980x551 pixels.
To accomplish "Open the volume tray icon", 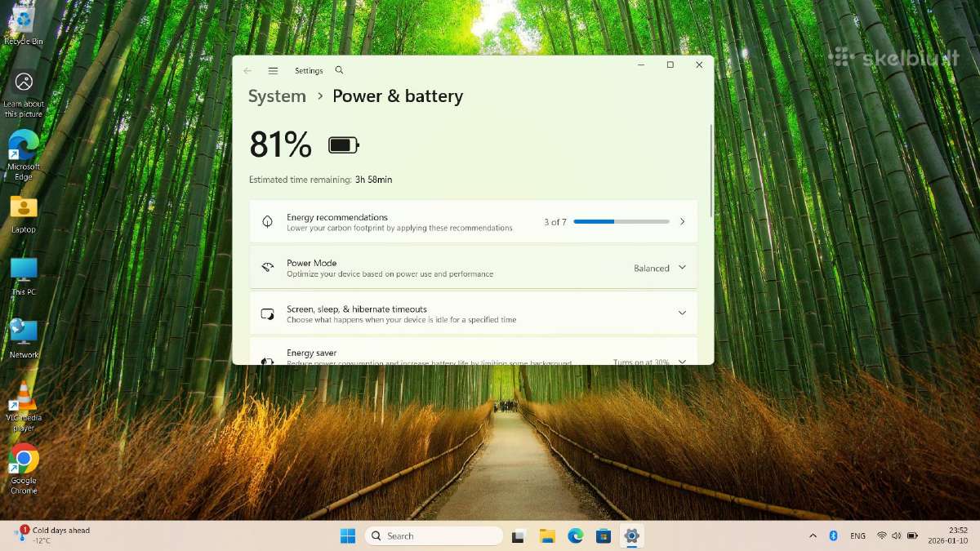I will point(897,536).
